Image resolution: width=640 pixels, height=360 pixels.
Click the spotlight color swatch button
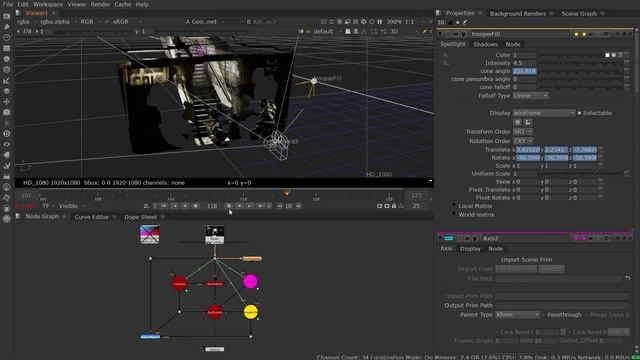click(x=607, y=55)
